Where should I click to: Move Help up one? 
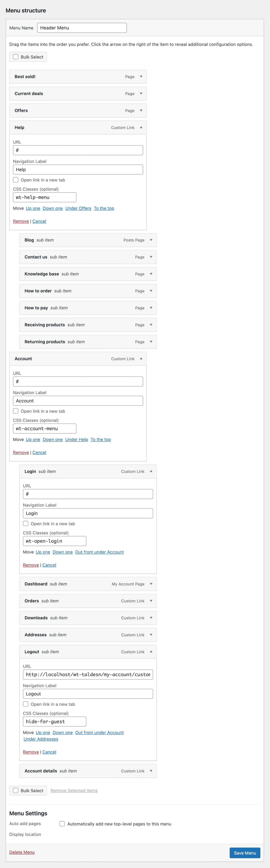tap(33, 208)
